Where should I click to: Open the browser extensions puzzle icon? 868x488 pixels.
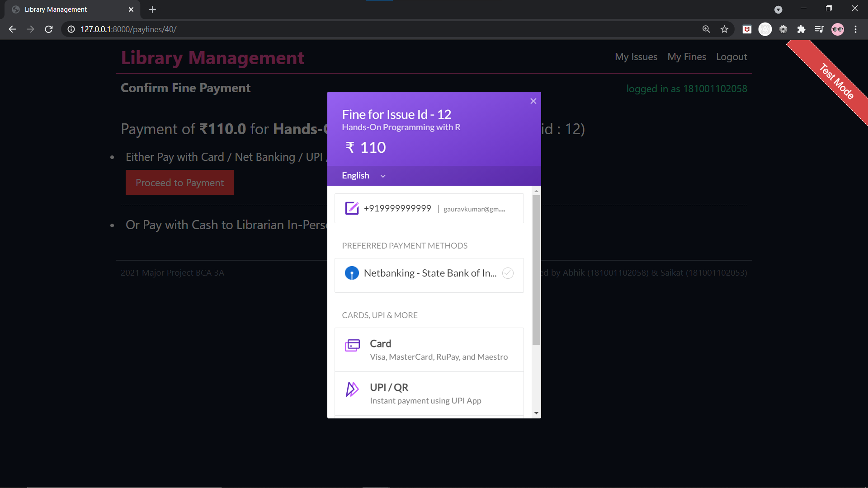pyautogui.click(x=801, y=29)
